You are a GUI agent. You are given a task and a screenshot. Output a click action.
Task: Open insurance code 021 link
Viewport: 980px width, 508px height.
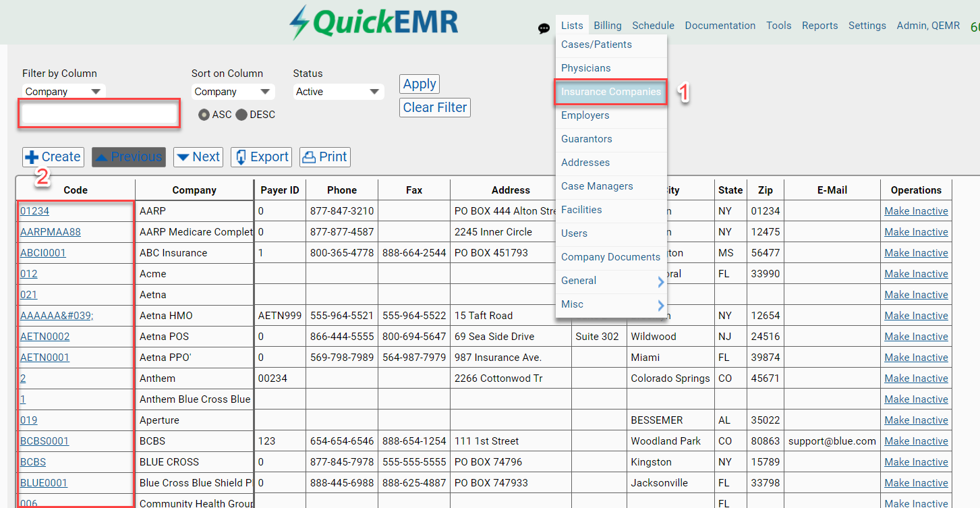(x=29, y=295)
